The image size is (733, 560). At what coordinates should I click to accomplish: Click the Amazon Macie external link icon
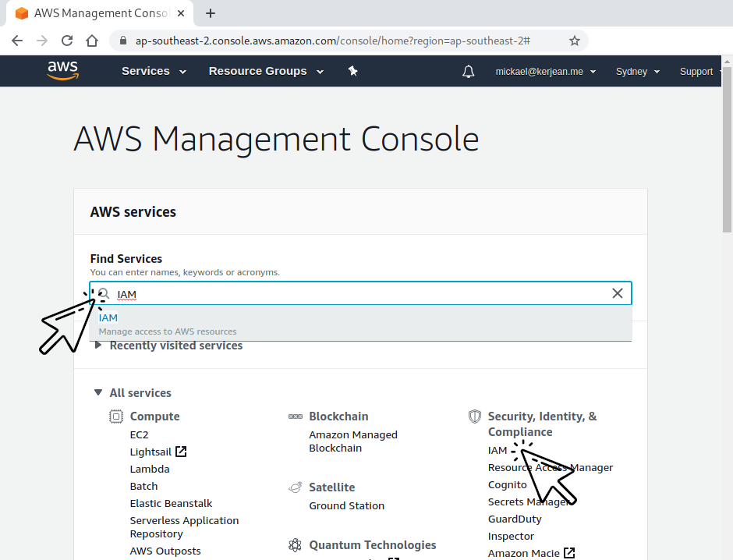tap(569, 553)
